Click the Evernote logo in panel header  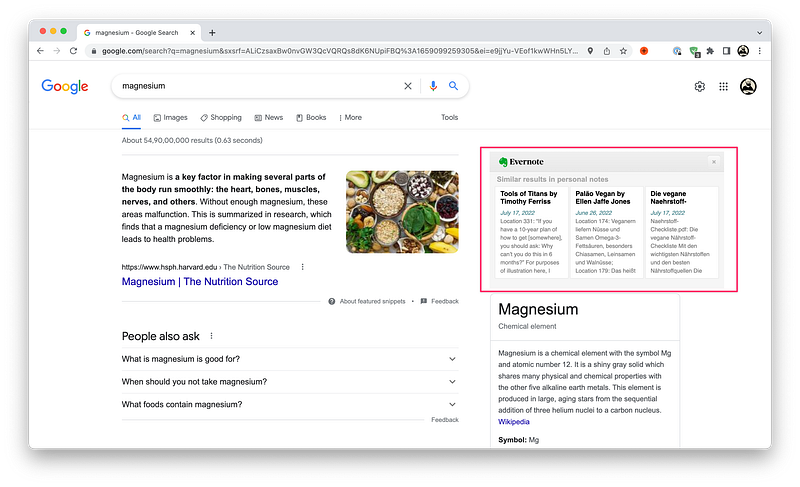[x=521, y=162]
